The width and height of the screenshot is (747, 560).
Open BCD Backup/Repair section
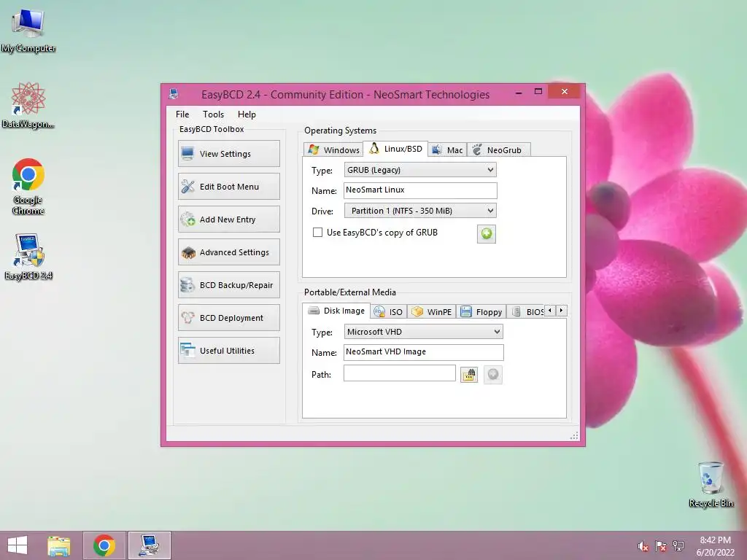(x=228, y=285)
